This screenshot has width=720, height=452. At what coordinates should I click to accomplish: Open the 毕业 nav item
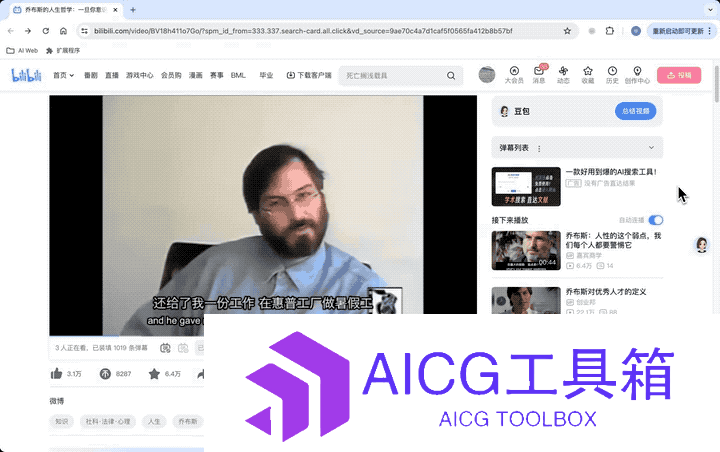coord(266,75)
